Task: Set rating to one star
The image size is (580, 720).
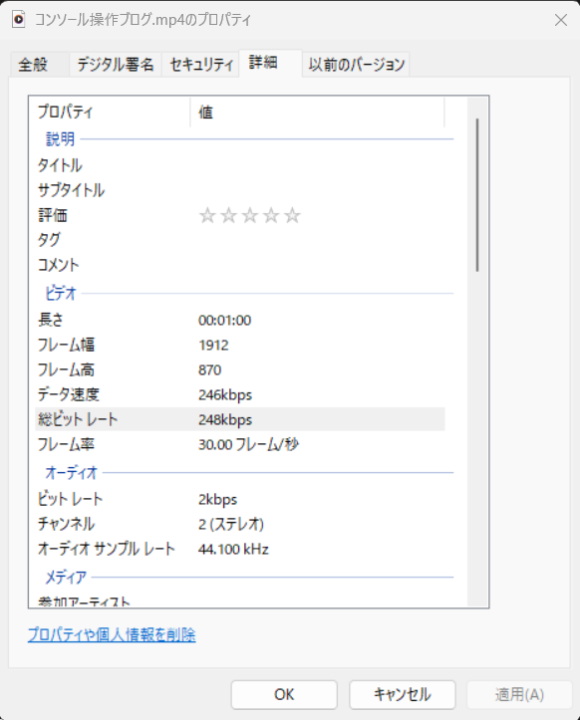Action: 208,215
